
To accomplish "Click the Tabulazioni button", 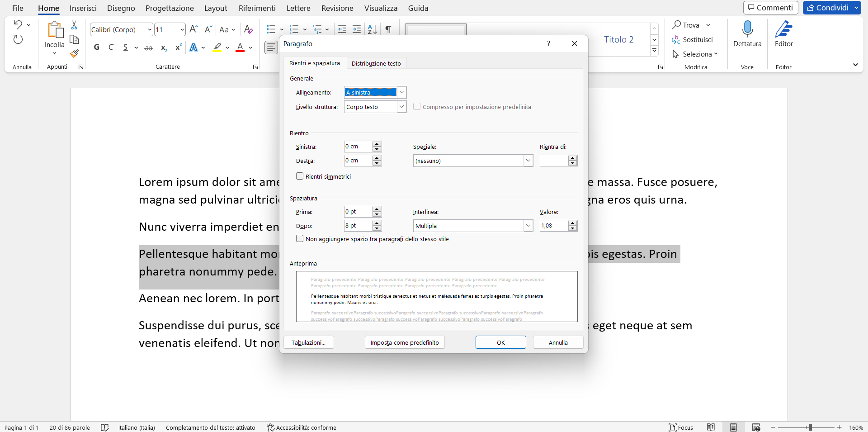I will tap(309, 342).
